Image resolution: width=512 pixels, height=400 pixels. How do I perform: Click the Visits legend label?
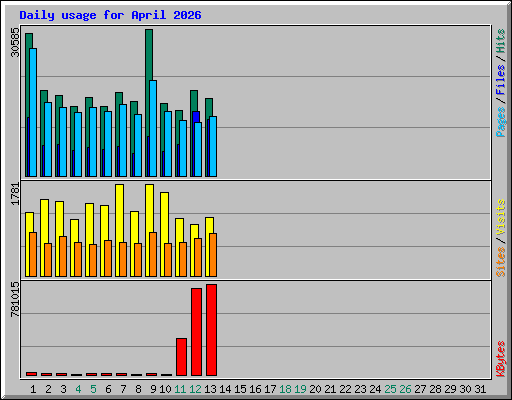501,217
